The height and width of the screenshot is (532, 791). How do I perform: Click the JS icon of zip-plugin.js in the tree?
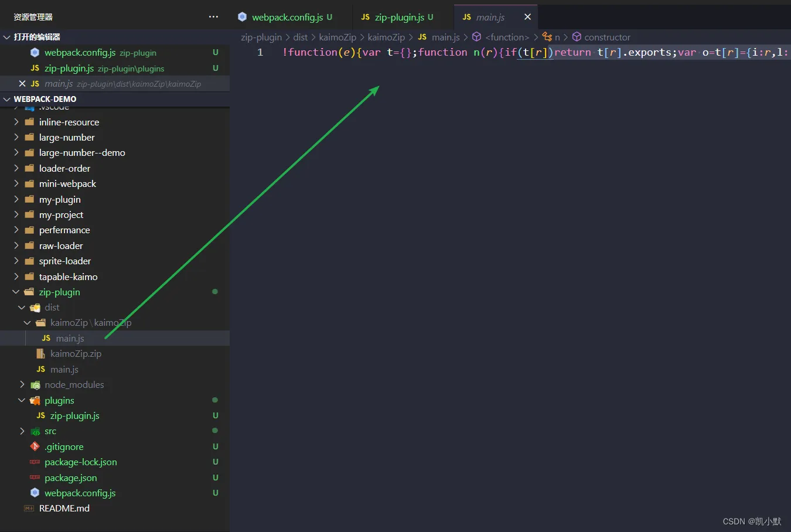40,415
